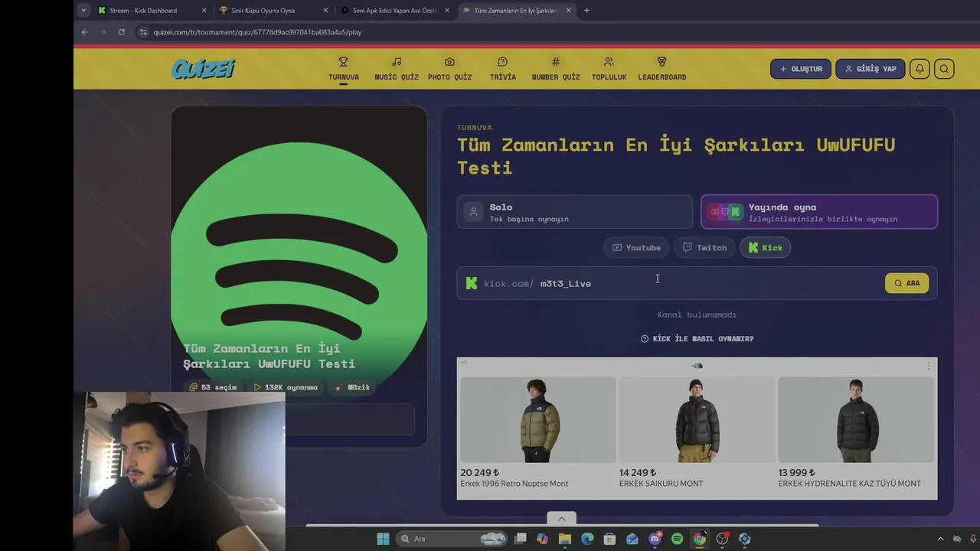Open the Photo Quiz section
This screenshot has width=980, height=551.
coord(449,68)
